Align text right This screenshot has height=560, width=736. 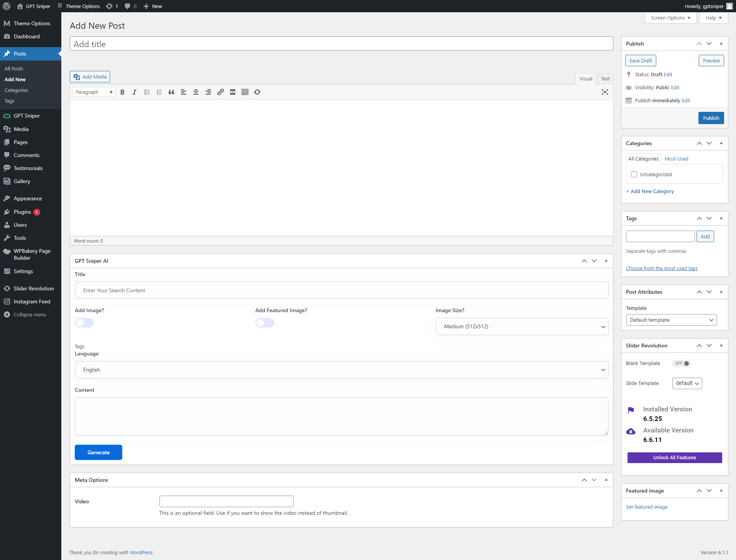pos(208,92)
